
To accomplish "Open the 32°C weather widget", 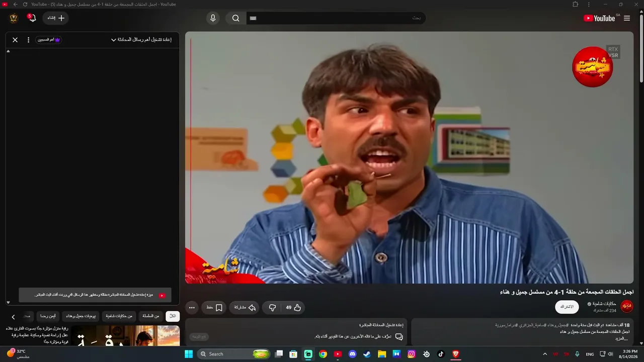I will pos(19,354).
